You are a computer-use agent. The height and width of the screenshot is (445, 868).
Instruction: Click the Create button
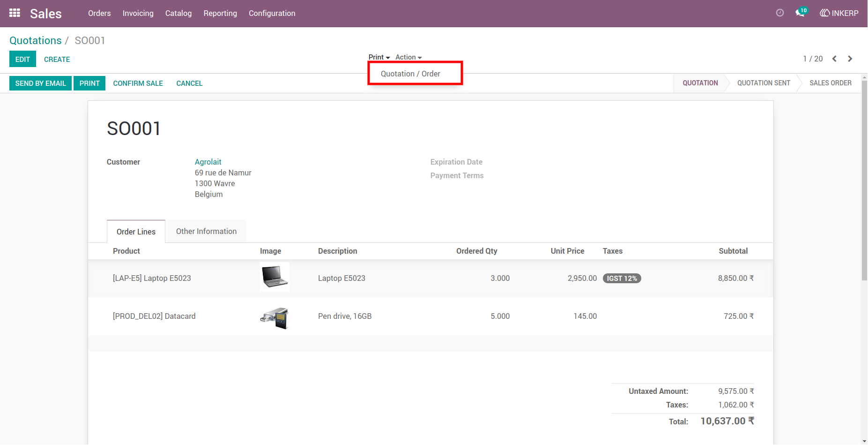[x=57, y=59]
